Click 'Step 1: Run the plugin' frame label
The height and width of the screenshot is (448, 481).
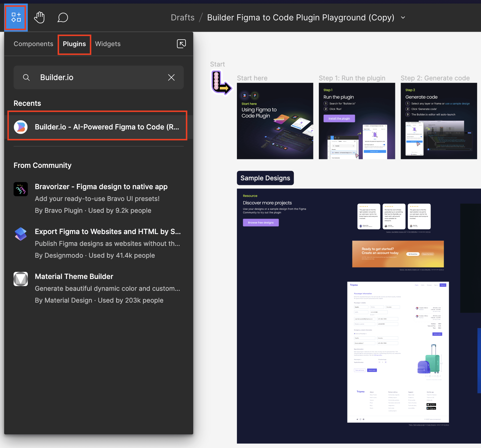click(352, 78)
